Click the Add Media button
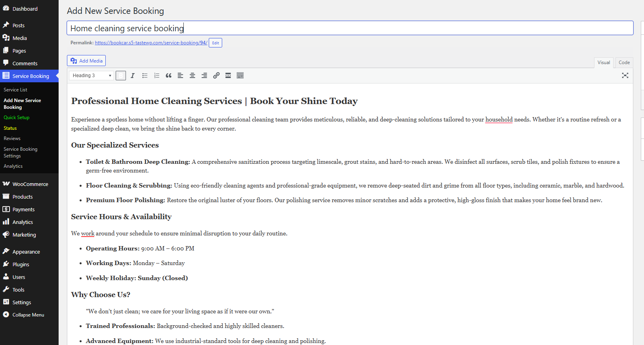 coord(86,61)
